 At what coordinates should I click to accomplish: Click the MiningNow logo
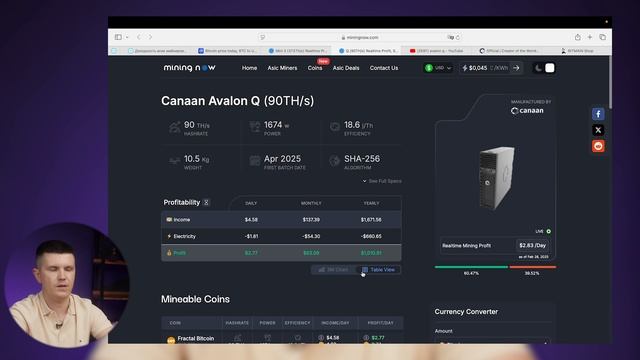[x=189, y=68]
